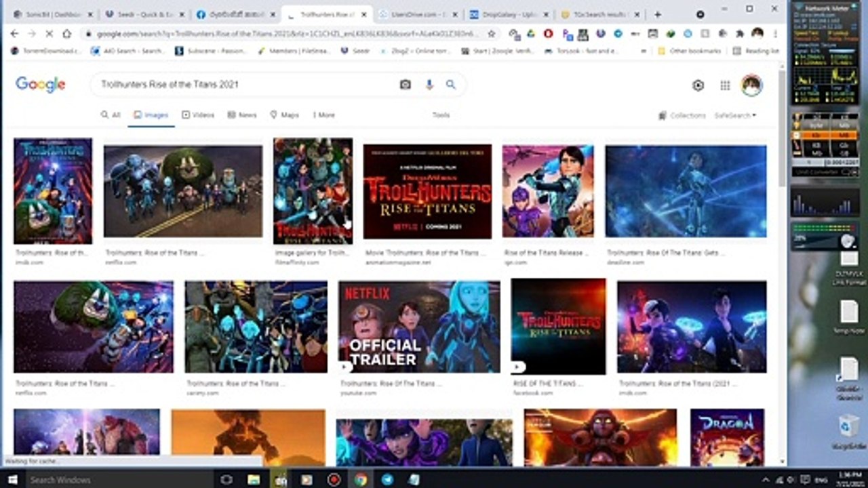
Task: Click the red Opera extension icon
Action: (x=548, y=33)
